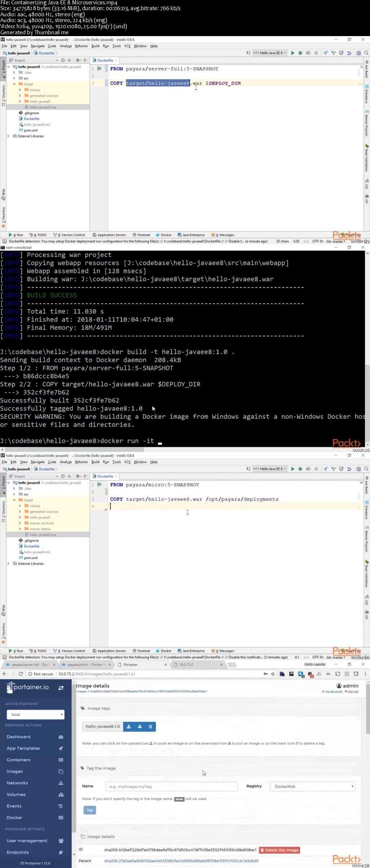Click the run gutter arrow on Dockerfile line 1, top IntelliJ
This screenshot has height=868, width=370.
pos(99,69)
